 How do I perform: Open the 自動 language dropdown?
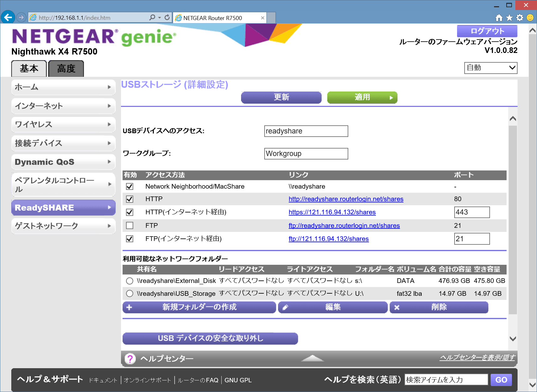pyautogui.click(x=491, y=68)
